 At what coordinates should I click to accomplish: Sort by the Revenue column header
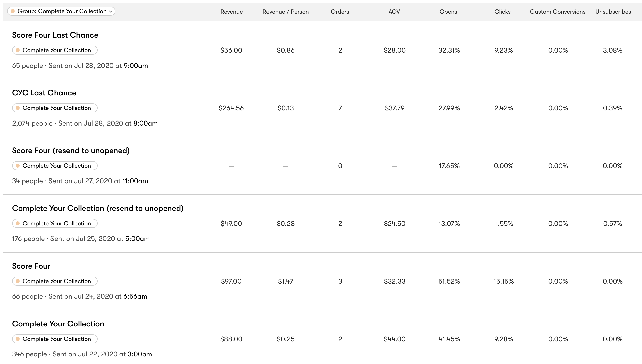click(231, 12)
